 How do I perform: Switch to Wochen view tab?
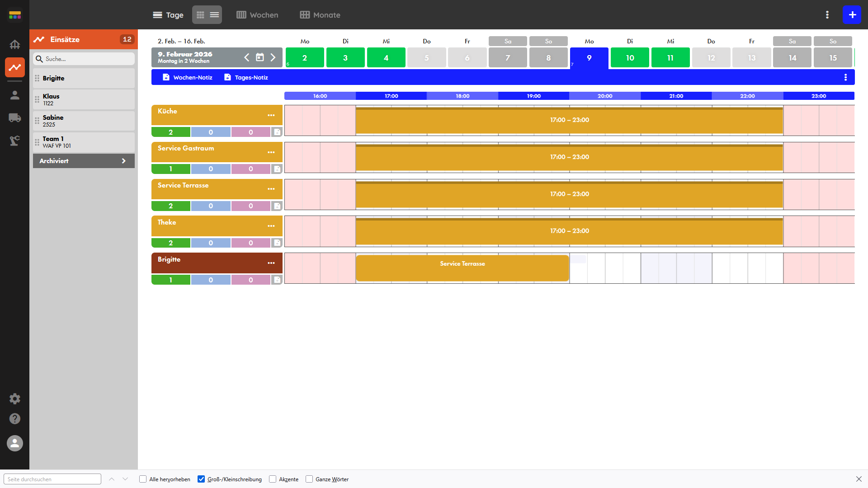(x=257, y=15)
